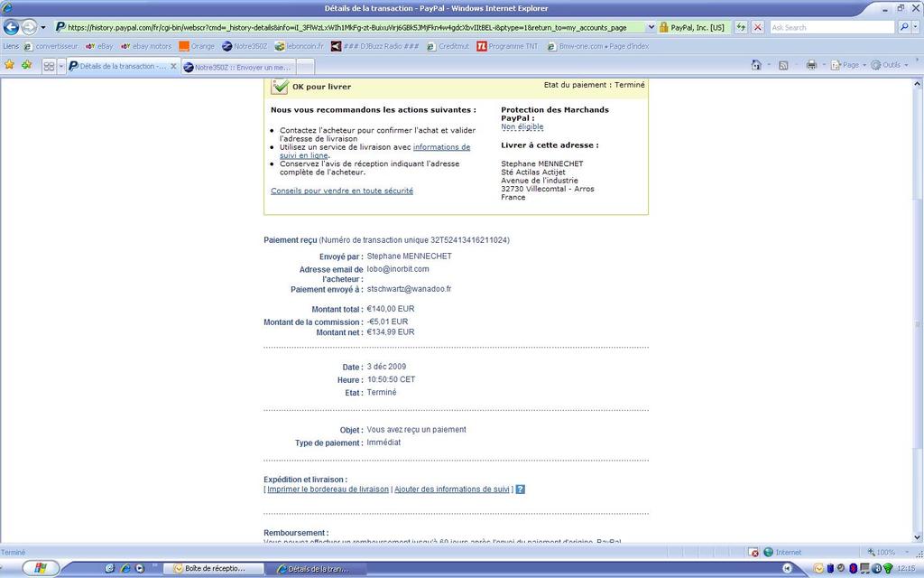This screenshot has width=924, height=578.
Task: Open the Quick Tabs grid icon
Action: [49, 66]
